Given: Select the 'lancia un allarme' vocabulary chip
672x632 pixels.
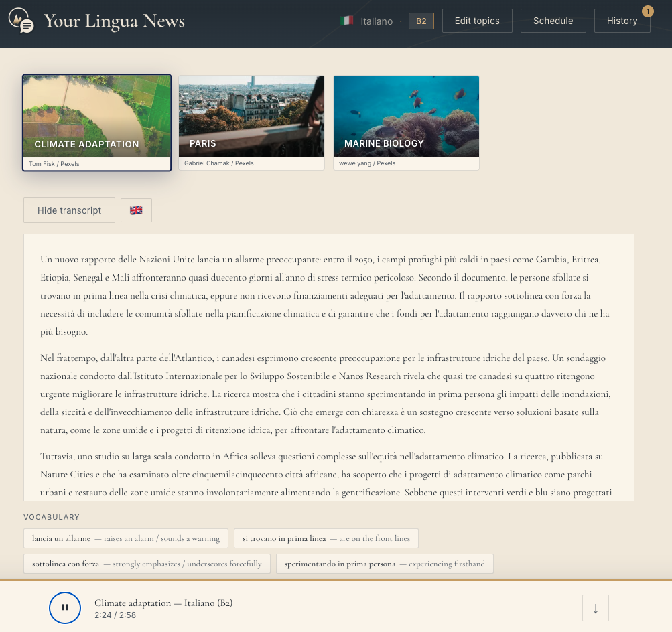Looking at the screenshot, I should [126, 538].
